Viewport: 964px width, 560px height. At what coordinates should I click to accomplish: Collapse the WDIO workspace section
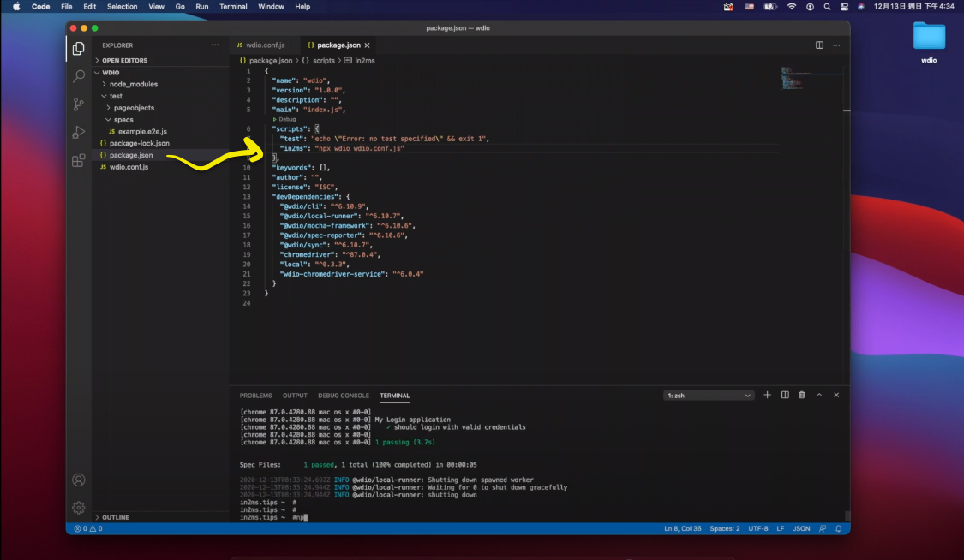111,73
